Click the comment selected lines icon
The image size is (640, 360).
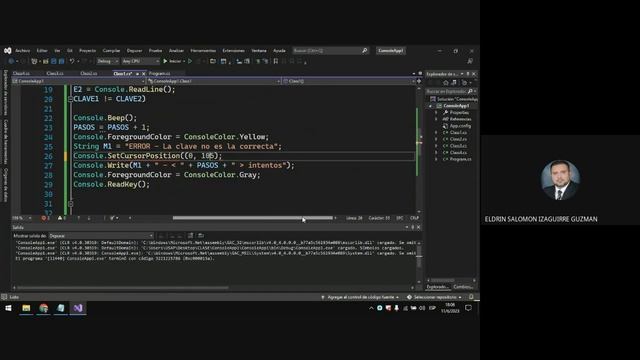[x=258, y=61]
